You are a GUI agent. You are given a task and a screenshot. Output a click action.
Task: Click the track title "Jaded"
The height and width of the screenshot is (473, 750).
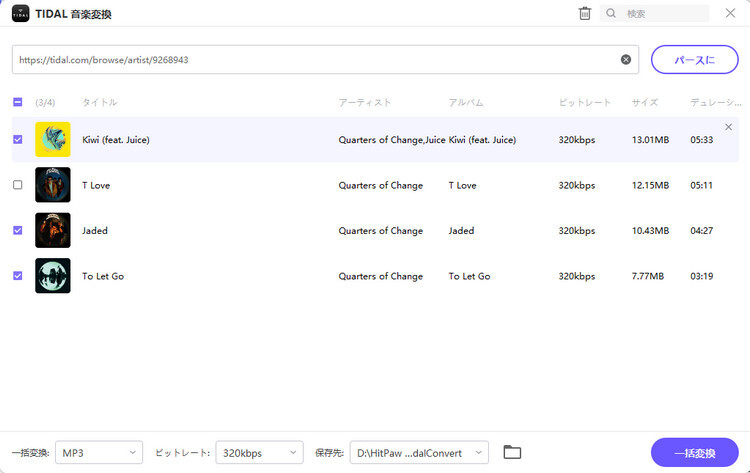(95, 231)
